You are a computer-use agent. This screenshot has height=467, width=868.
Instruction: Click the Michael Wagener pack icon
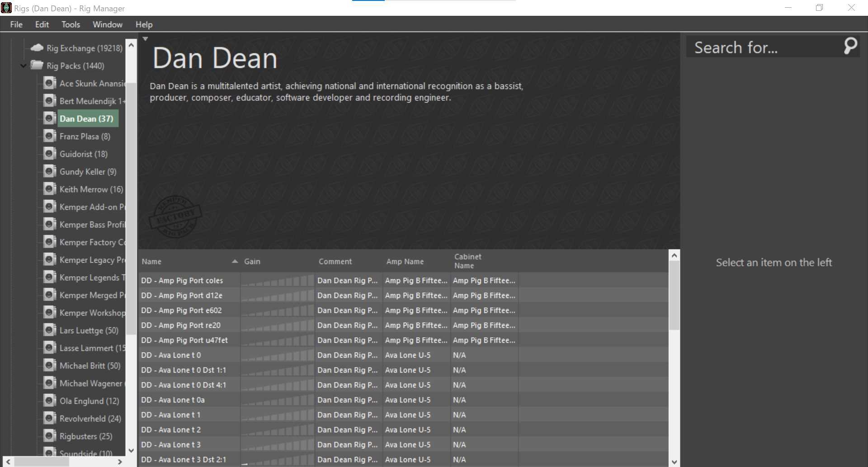(50, 382)
